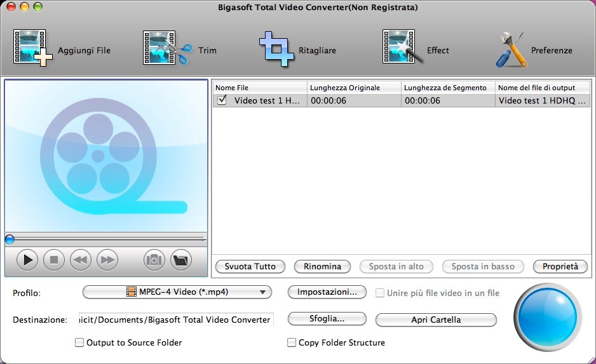Start conversion with big blue button
596x364 pixels.
tap(548, 316)
